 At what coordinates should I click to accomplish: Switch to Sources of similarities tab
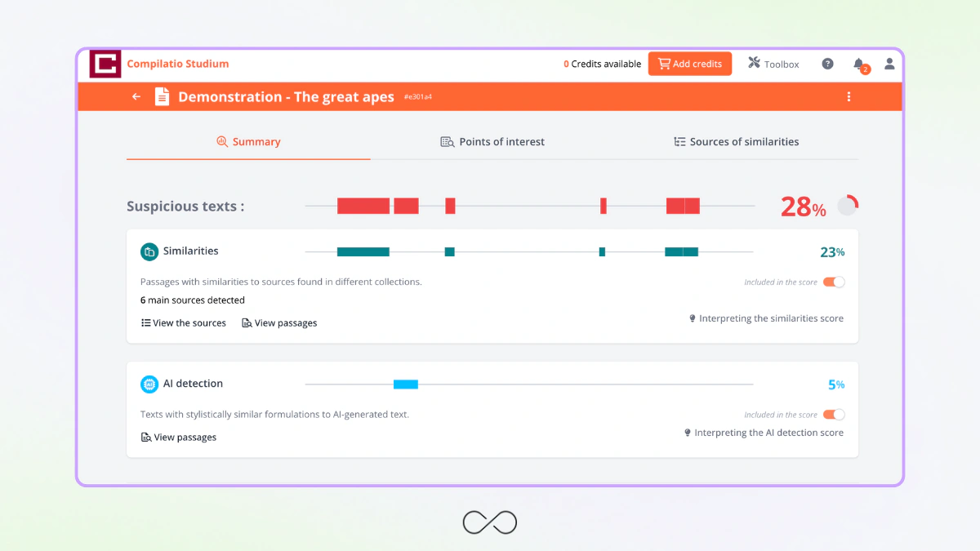(737, 142)
